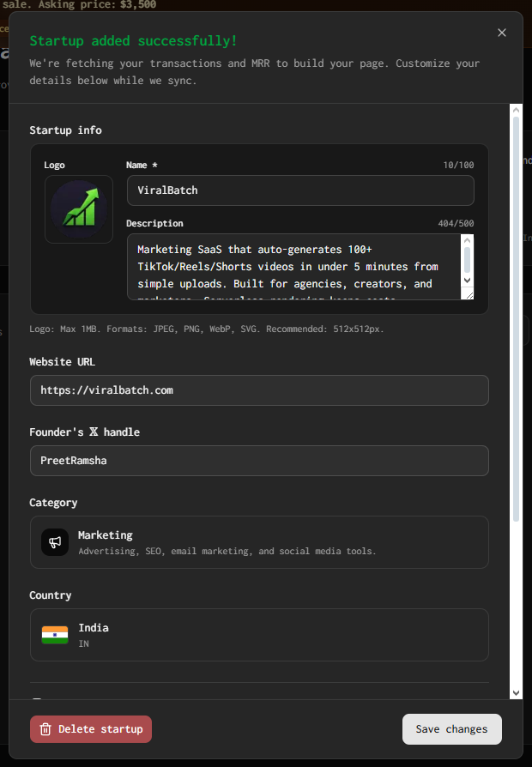
Task: Click the Founder's X handle field
Action: tap(259, 461)
